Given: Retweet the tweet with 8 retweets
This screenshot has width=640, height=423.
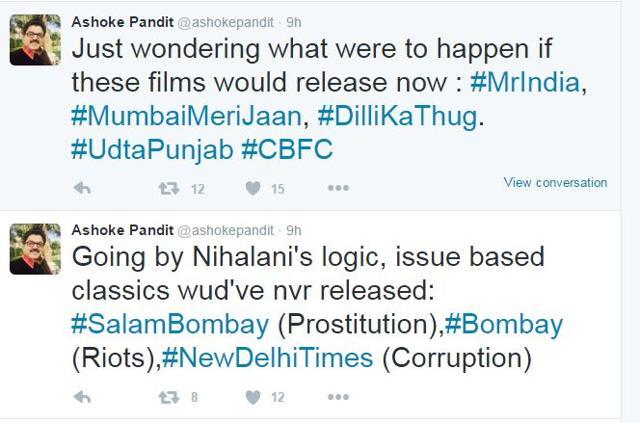Looking at the screenshot, I should click(x=169, y=397).
